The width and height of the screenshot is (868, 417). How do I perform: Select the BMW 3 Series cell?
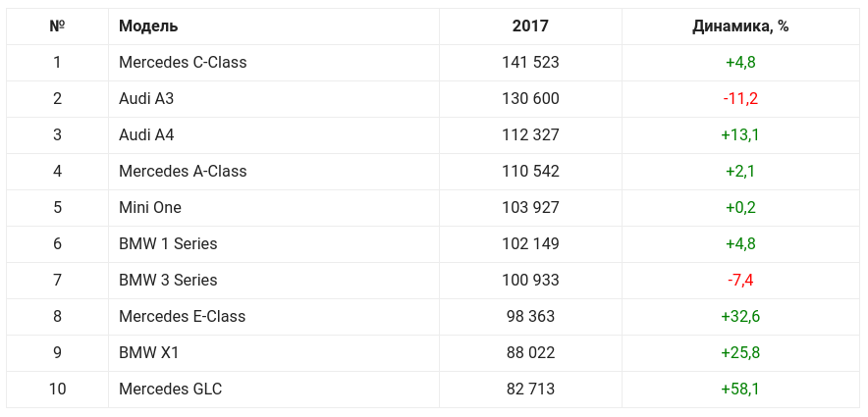(x=168, y=281)
